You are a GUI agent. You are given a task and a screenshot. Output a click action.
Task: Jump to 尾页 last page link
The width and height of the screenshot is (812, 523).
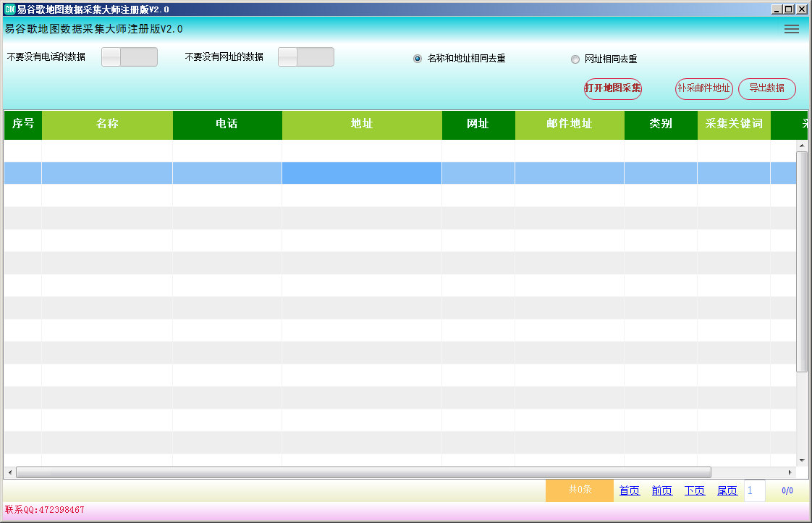727,490
